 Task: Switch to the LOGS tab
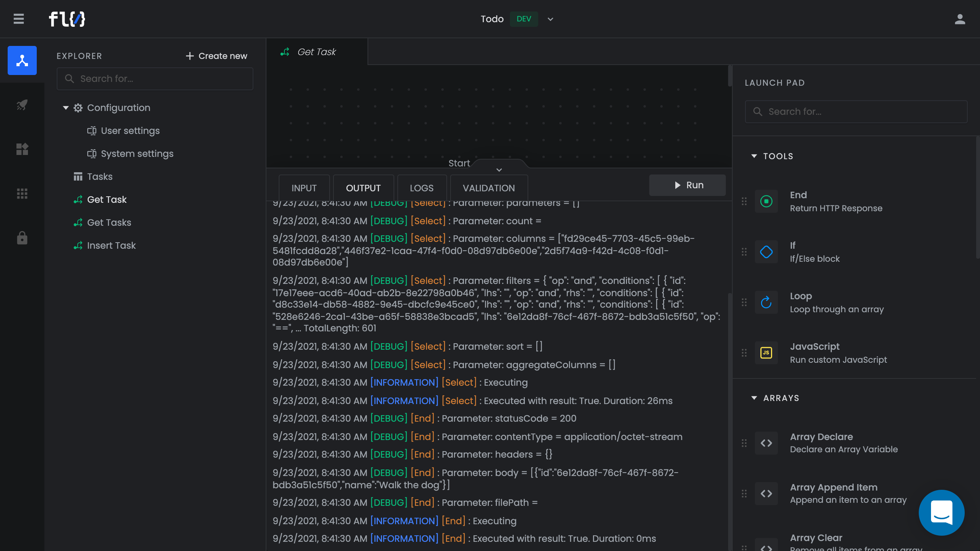point(422,188)
